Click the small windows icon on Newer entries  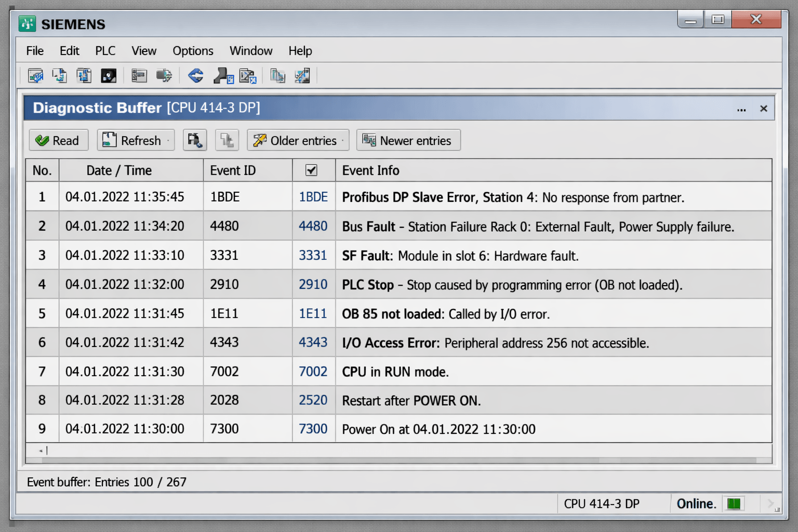[x=369, y=140]
